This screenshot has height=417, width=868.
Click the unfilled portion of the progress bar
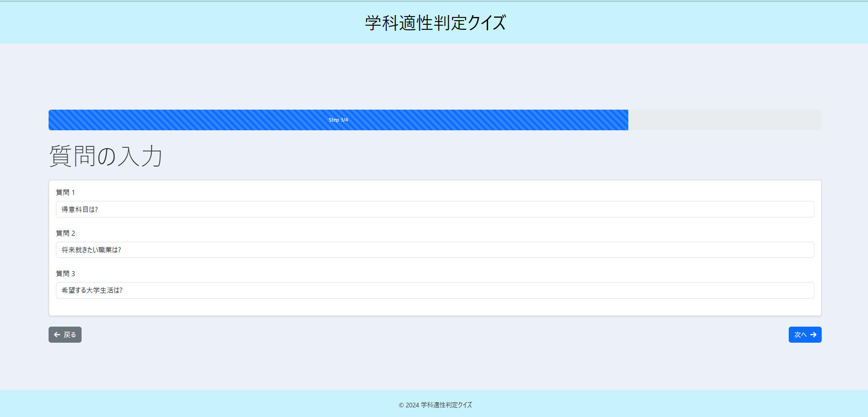coord(724,120)
